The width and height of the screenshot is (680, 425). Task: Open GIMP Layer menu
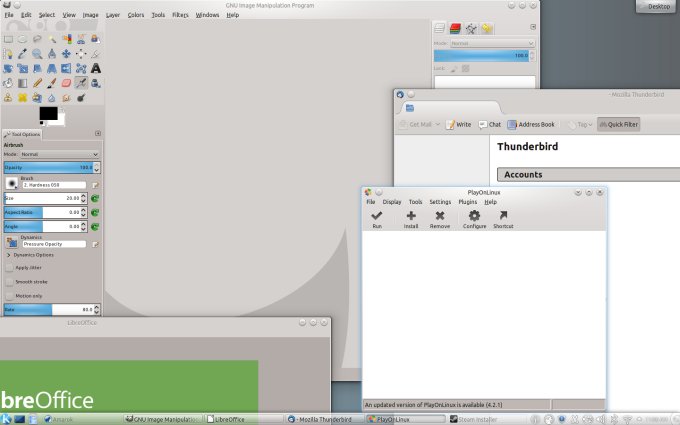(113, 15)
